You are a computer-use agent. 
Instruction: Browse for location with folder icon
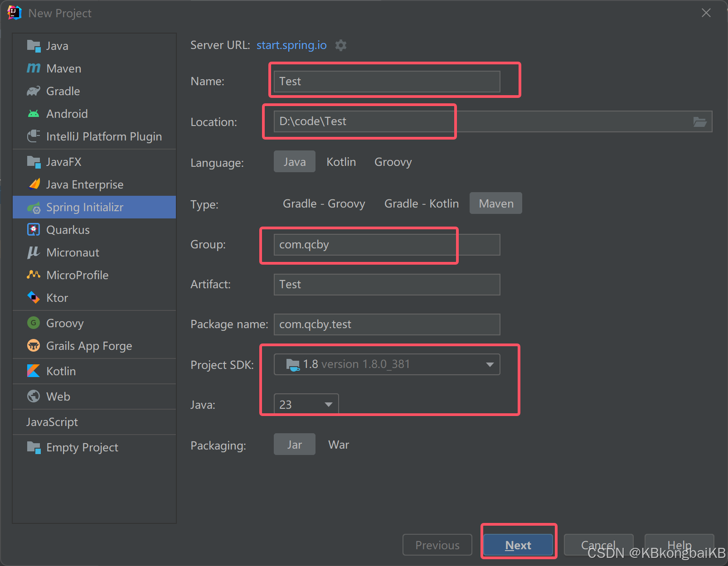(x=700, y=121)
